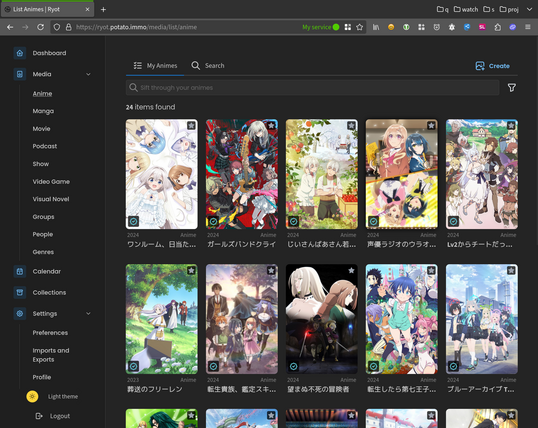Collapse the Settings section chevron
The width and height of the screenshot is (538, 428).
tap(88, 314)
